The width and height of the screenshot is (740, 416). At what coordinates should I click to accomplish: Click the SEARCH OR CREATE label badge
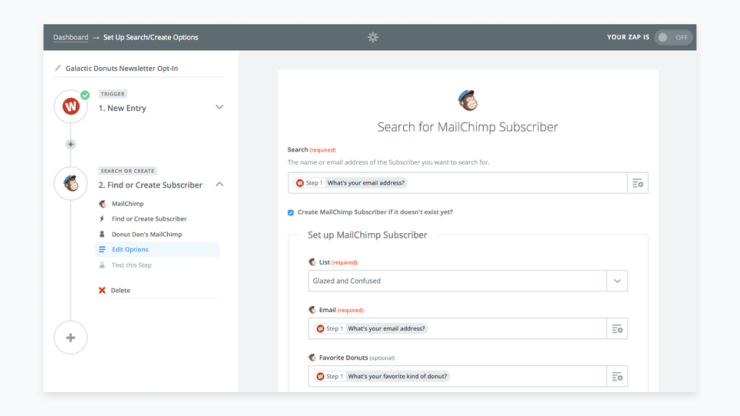point(127,171)
